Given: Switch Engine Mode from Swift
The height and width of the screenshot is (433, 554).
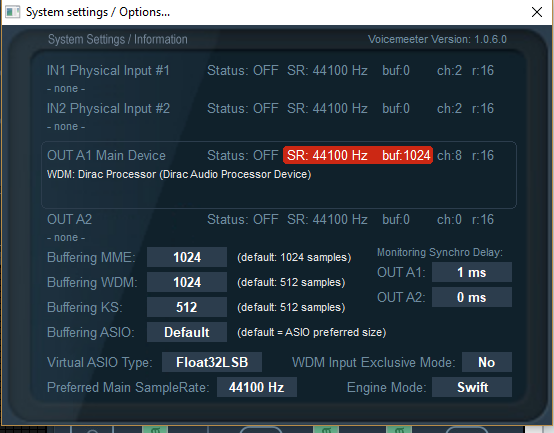Looking at the screenshot, I should 472,387.
